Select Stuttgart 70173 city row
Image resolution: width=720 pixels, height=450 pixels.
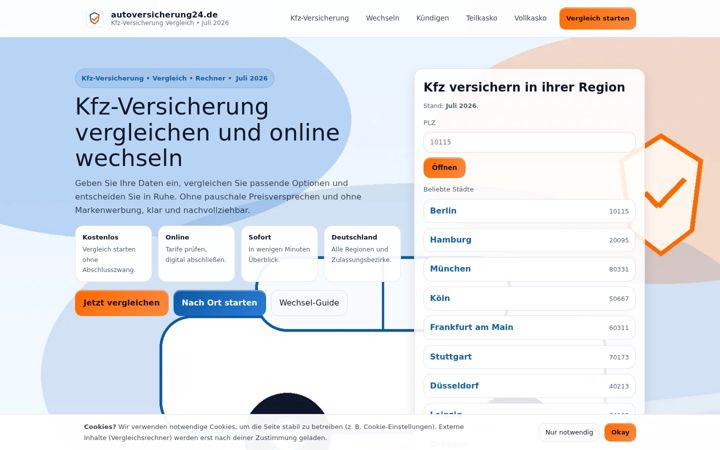(529, 357)
